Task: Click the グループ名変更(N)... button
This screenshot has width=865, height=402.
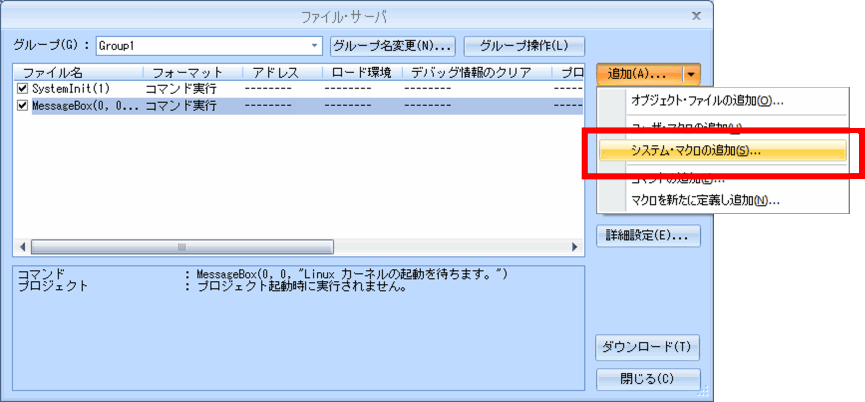Action: pos(392,46)
